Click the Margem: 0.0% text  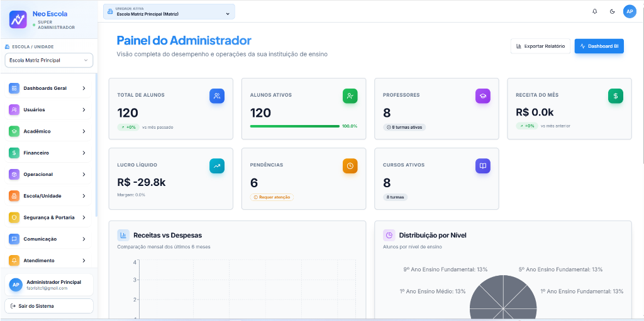click(131, 195)
